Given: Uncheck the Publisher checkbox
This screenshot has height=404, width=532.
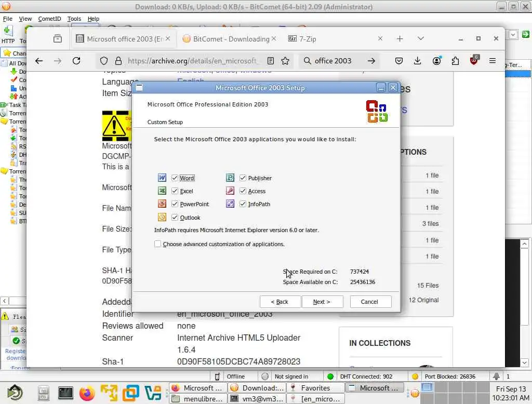Looking at the screenshot, I should [x=243, y=178].
